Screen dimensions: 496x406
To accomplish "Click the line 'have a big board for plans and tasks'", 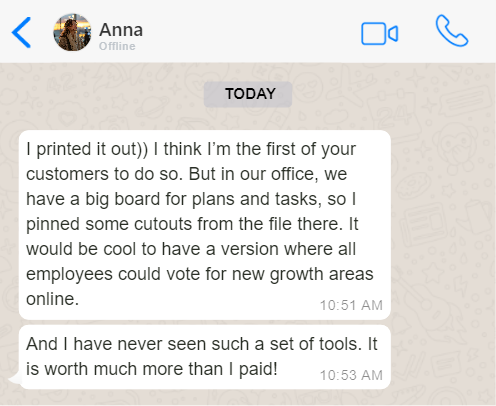I will 191,199.
